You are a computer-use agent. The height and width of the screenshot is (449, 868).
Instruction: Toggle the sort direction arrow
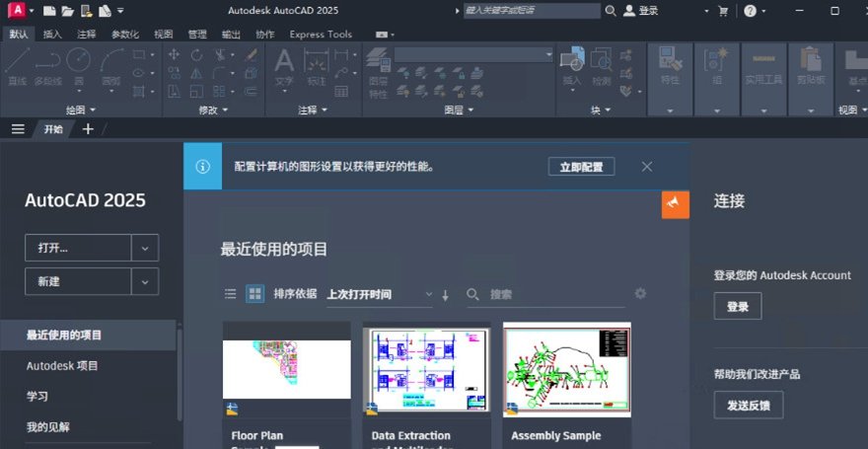pos(445,295)
